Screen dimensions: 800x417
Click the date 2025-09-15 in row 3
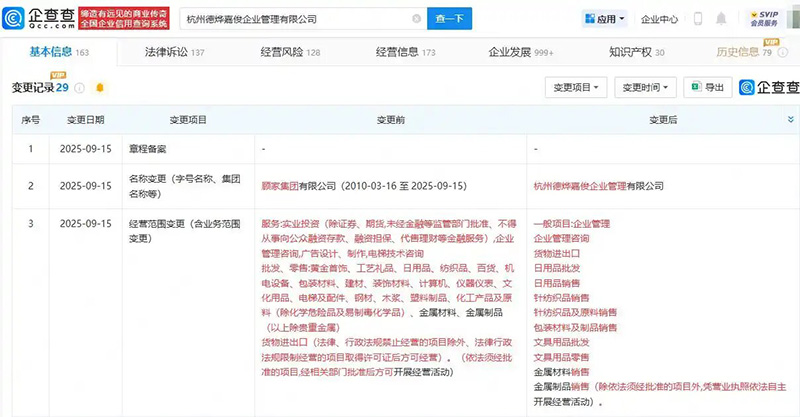point(86,224)
